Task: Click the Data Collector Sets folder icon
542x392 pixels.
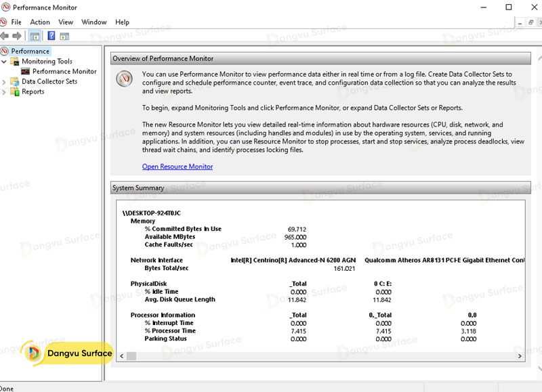Action: click(15, 82)
